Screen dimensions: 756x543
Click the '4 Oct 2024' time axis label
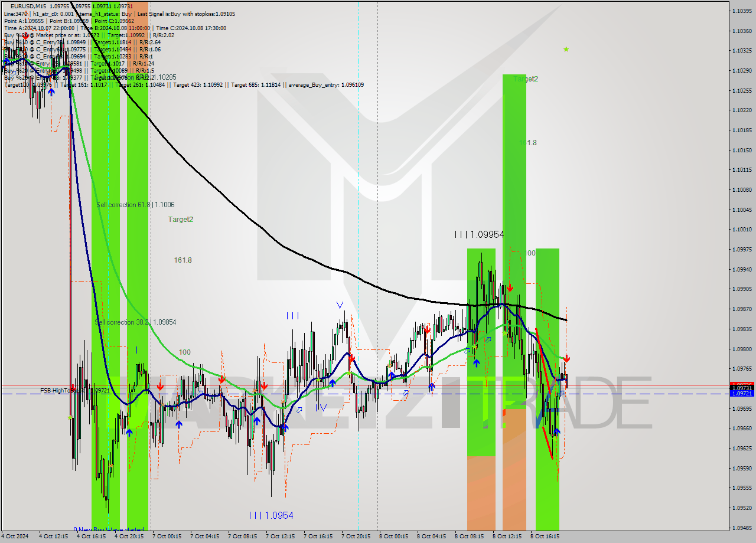click(16, 537)
